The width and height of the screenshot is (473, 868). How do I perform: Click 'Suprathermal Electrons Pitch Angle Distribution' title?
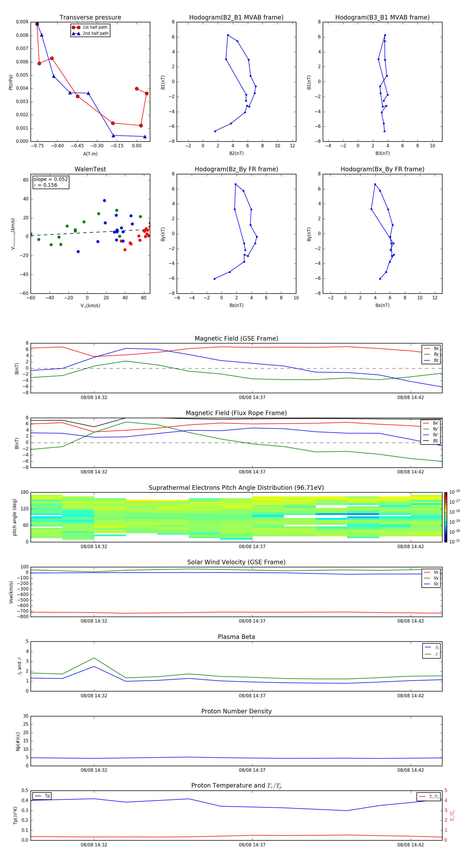coord(236,488)
